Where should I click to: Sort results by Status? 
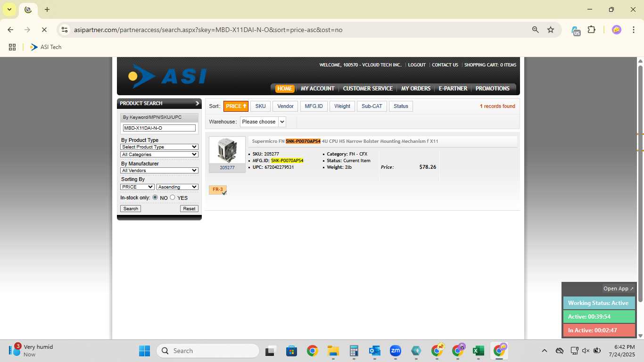[401, 106]
